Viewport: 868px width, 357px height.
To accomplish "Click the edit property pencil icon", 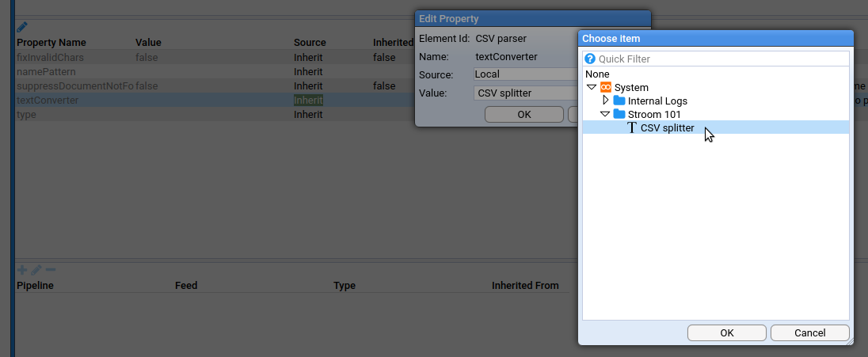I will [x=22, y=27].
